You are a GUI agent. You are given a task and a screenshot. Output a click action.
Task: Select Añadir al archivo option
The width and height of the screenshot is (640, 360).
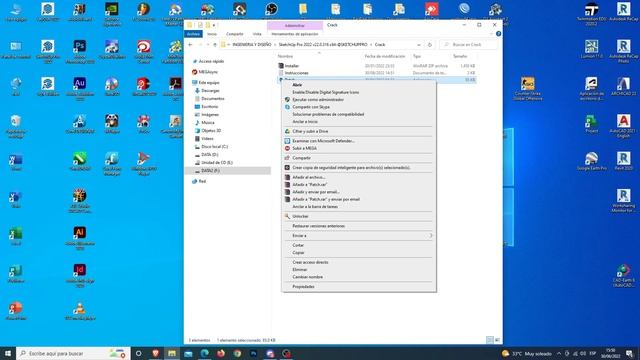(359, 177)
